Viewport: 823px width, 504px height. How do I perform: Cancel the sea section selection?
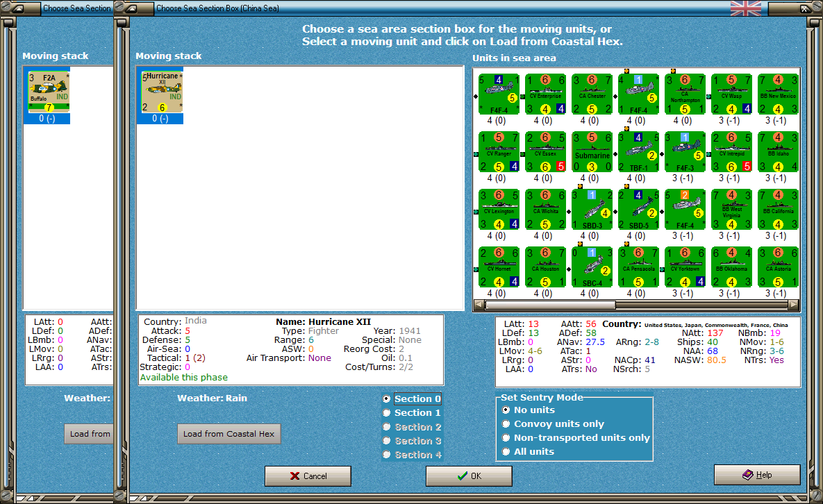click(308, 476)
